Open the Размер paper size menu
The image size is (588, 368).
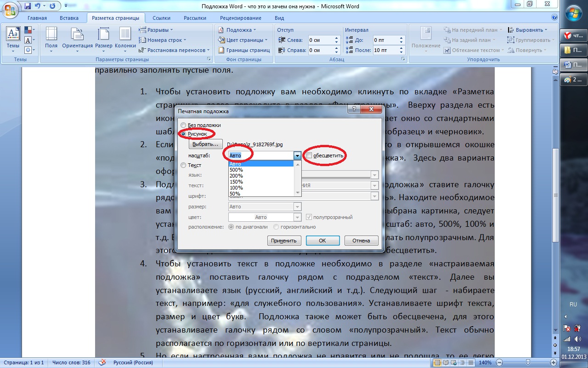[104, 40]
